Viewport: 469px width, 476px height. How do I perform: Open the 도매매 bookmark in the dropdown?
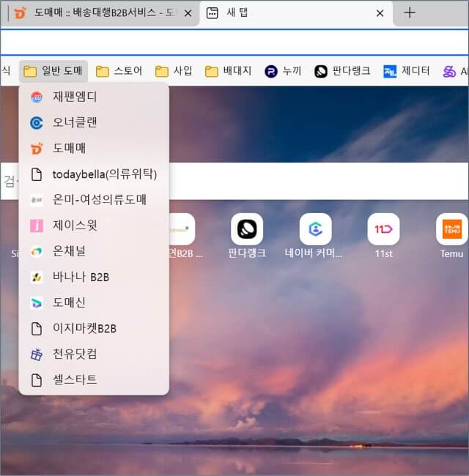coord(94,149)
